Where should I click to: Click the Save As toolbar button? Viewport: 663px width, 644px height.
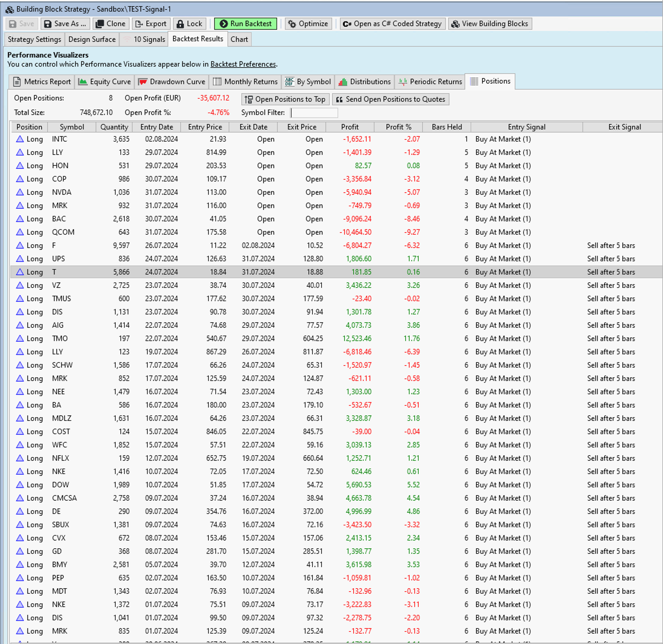click(65, 24)
